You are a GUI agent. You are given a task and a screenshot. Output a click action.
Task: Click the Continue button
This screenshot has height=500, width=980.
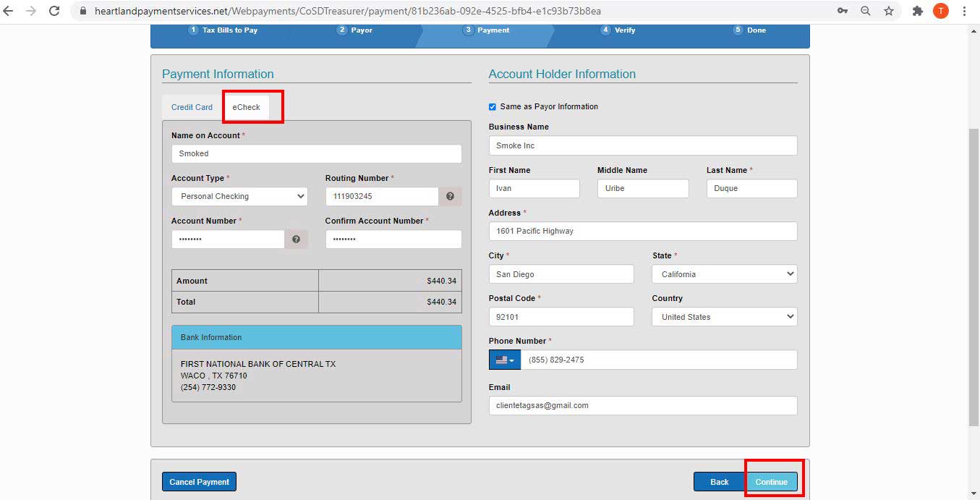[x=772, y=482]
